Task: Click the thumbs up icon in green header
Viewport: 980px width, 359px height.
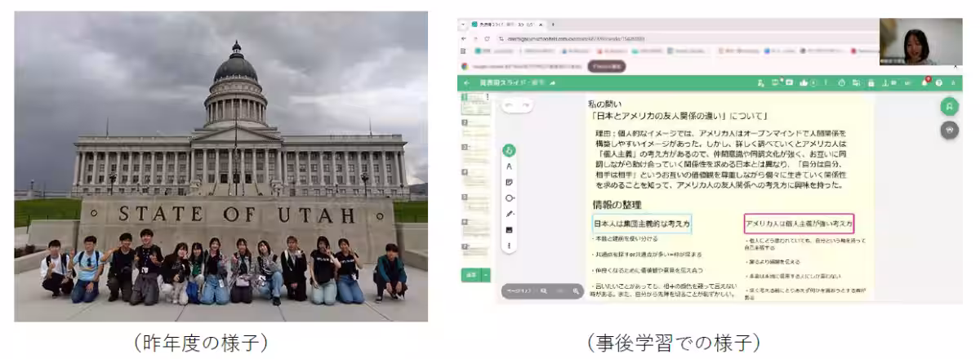Action: click(x=804, y=82)
